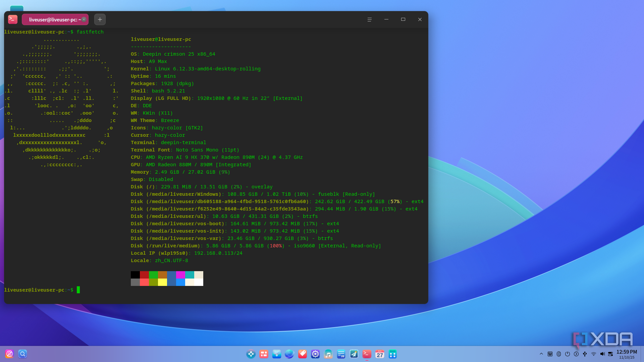644x362 pixels.
Task: Launch the Mail app from dock
Action: [x=277, y=354]
